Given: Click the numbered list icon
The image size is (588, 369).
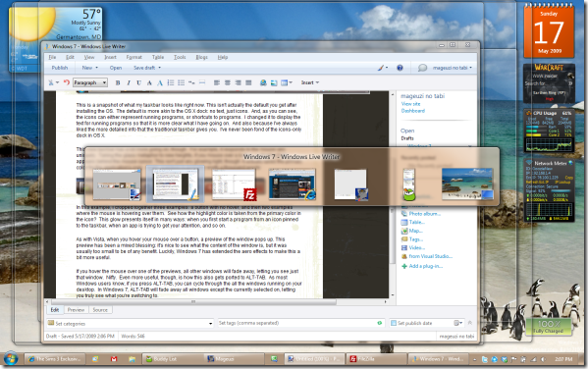Looking at the screenshot, I should pos(171,82).
